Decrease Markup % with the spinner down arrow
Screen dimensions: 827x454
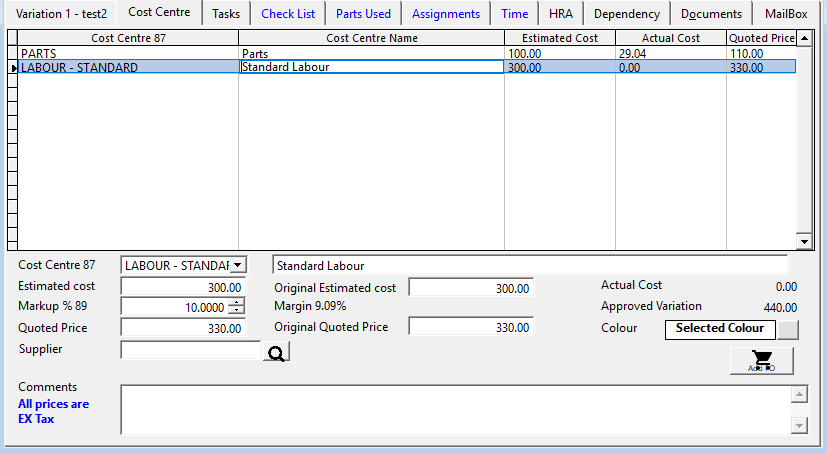[236, 311]
